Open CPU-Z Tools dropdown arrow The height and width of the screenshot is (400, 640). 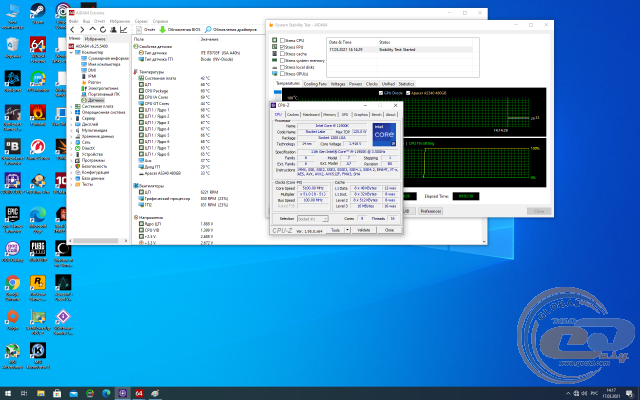click(347, 230)
